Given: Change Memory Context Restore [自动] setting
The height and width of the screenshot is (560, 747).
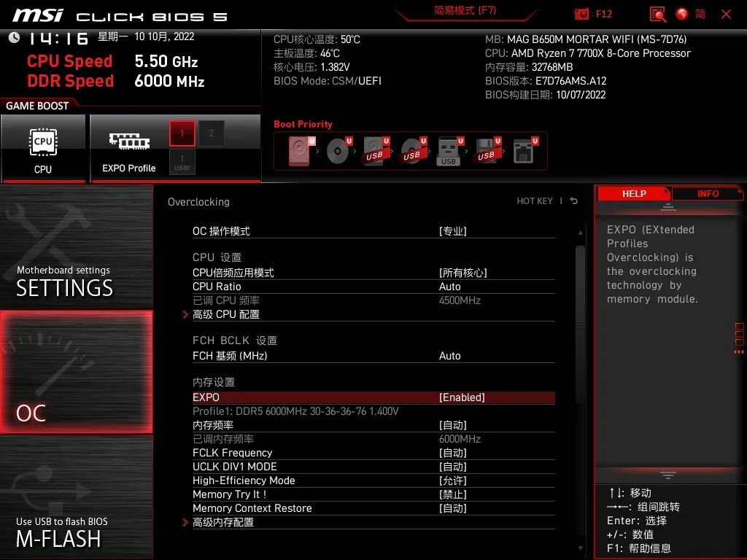Looking at the screenshot, I should (x=452, y=508).
